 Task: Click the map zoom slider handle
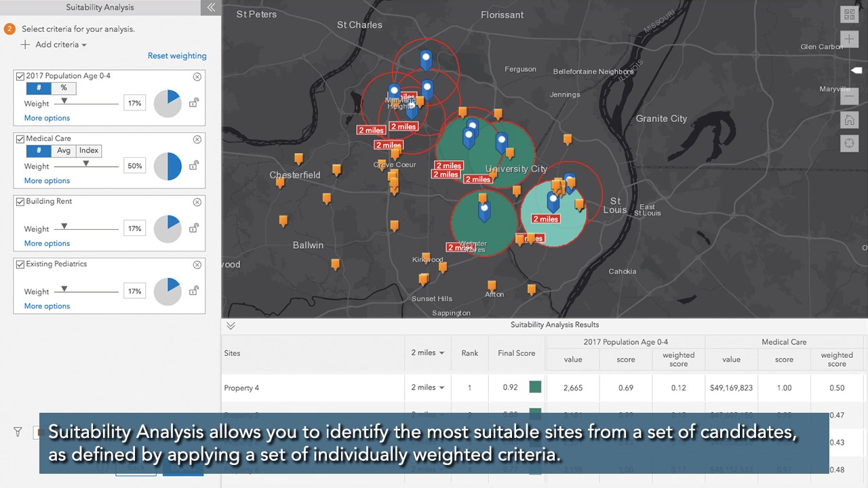(x=856, y=70)
